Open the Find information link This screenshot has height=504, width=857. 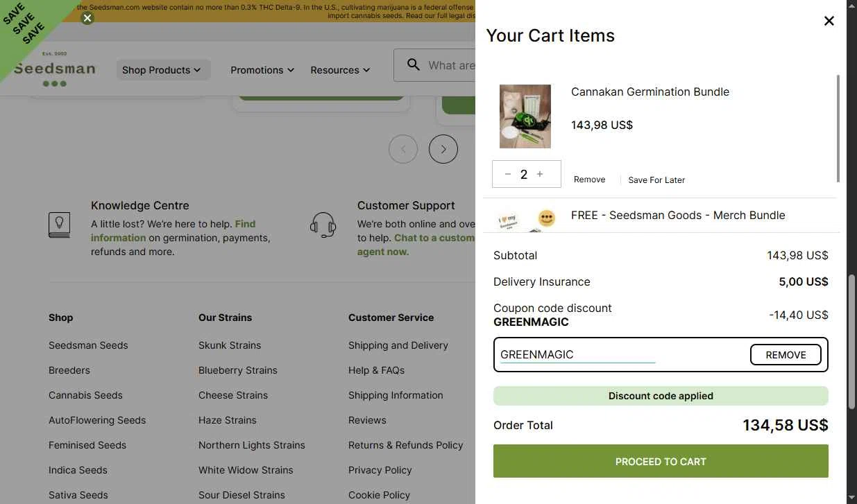tap(173, 231)
